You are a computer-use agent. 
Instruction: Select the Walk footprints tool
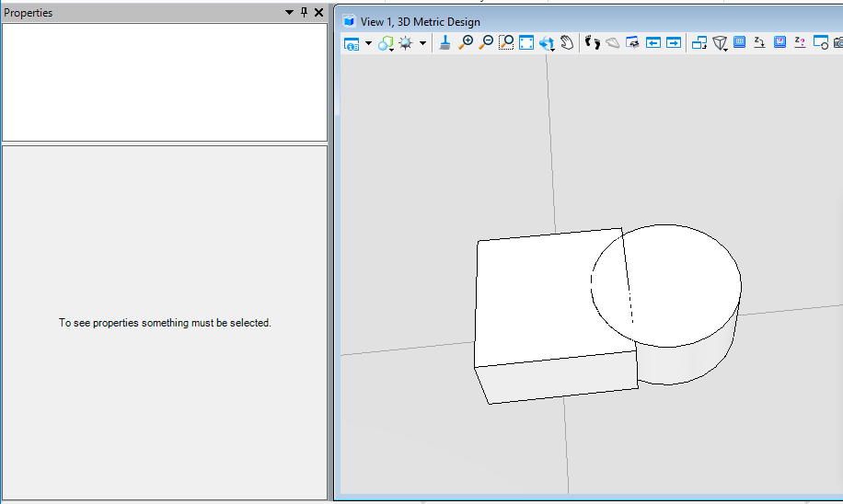593,42
